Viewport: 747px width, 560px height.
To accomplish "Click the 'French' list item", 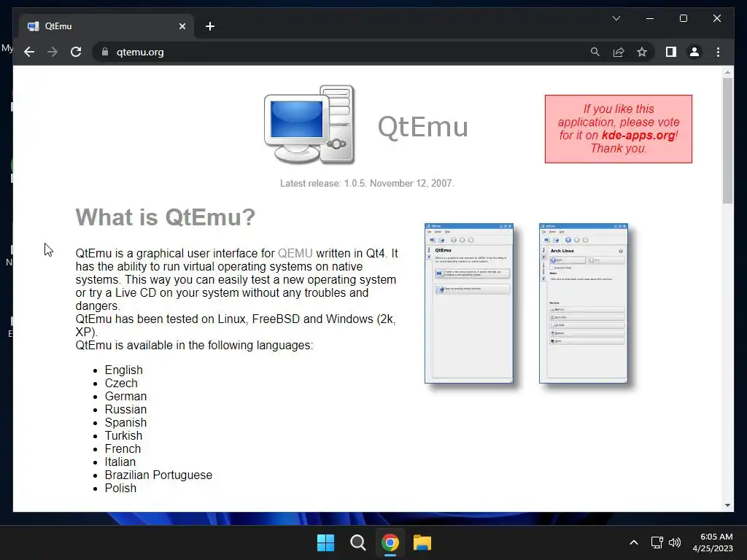I will point(123,448).
